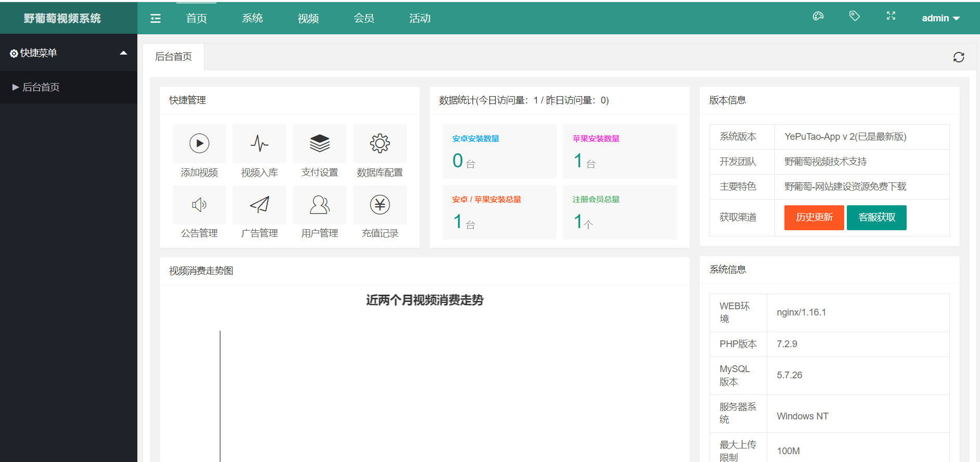Toggle the sidebar collapse hamburger icon
Image resolution: width=980 pixels, height=462 pixels.
(156, 19)
